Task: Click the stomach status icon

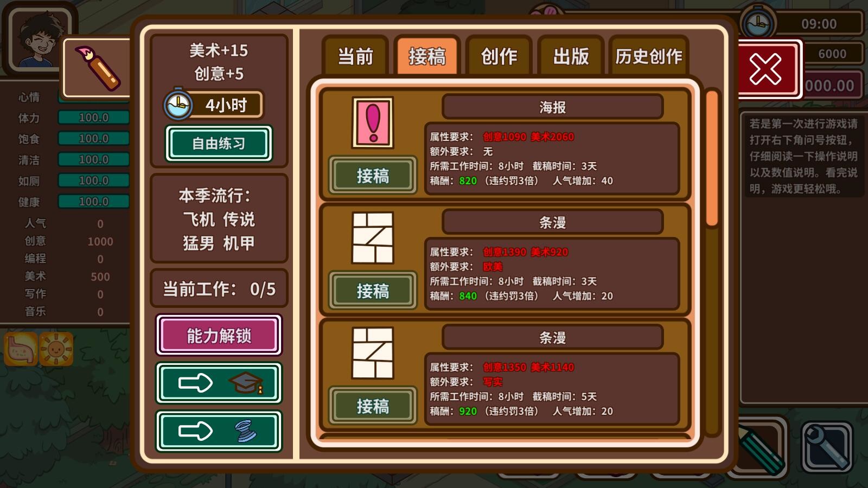Action: click(x=21, y=350)
